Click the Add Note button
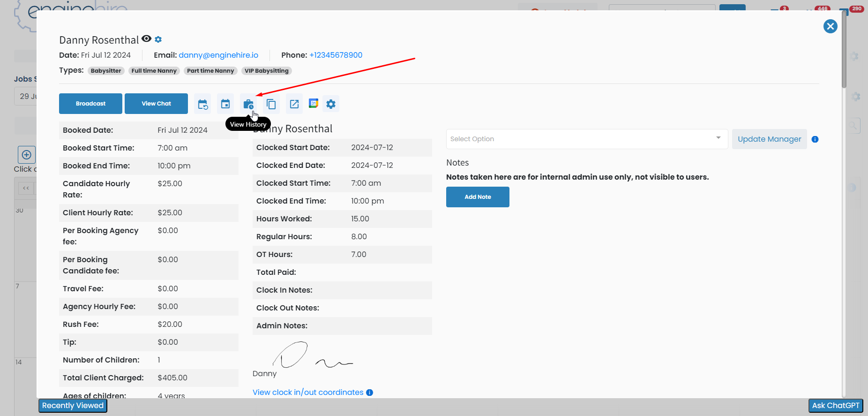The width and height of the screenshot is (868, 416). pyautogui.click(x=478, y=197)
